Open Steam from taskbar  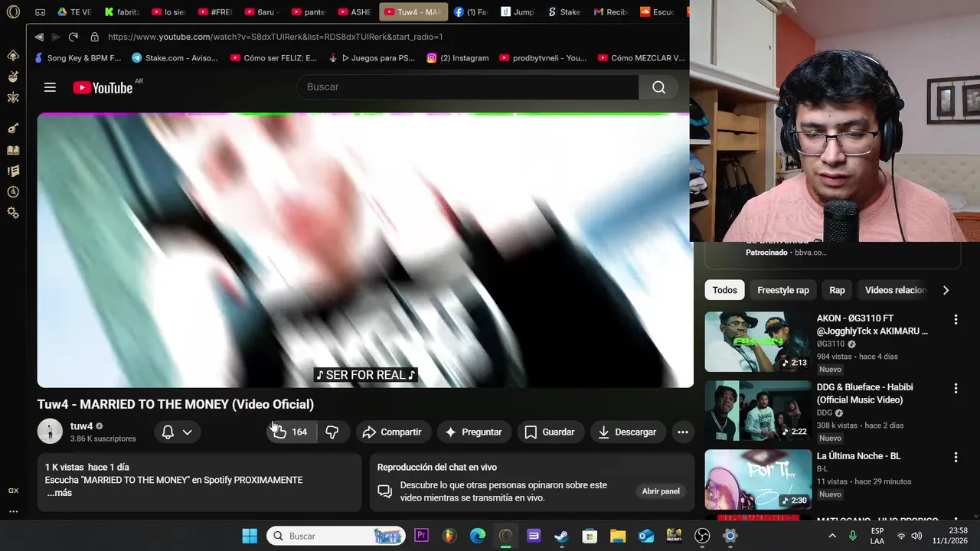click(x=562, y=536)
